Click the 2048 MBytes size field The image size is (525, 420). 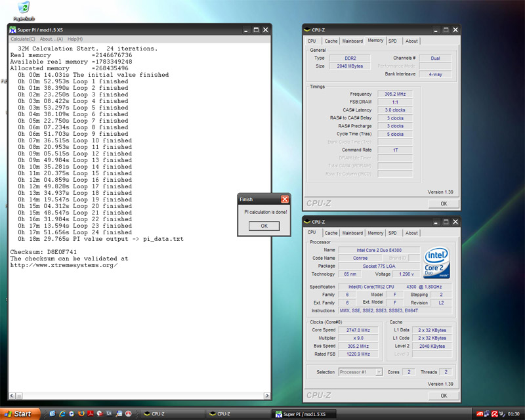point(350,66)
